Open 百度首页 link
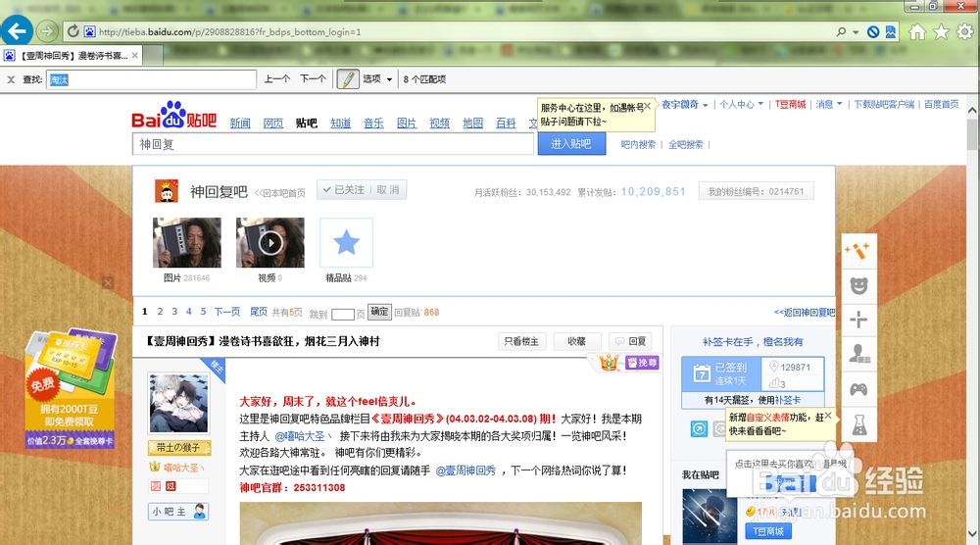 pos(941,104)
